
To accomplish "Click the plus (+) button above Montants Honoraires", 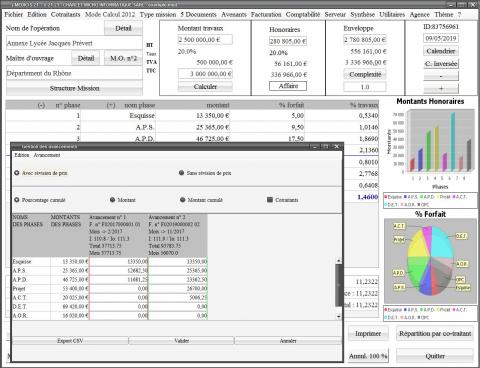I will point(441,89).
